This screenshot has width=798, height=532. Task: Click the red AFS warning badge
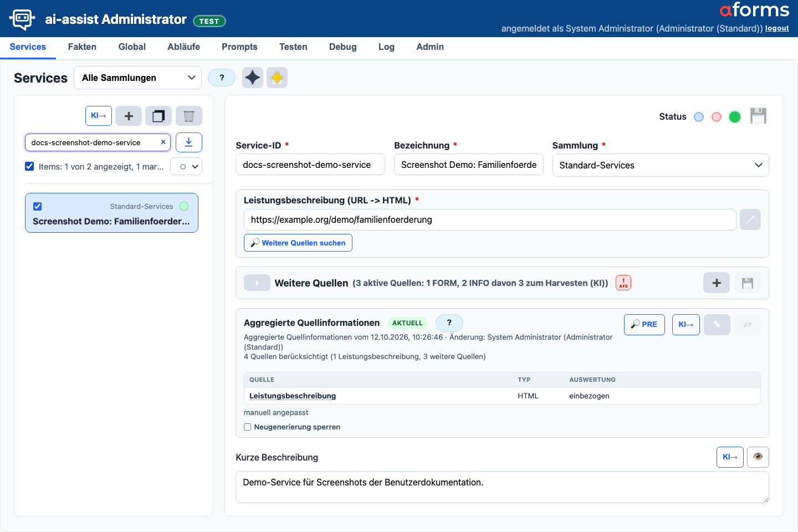[623, 283]
